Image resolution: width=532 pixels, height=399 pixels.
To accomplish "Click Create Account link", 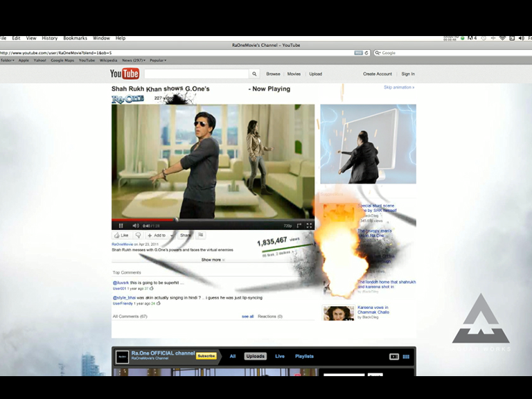I will click(378, 74).
